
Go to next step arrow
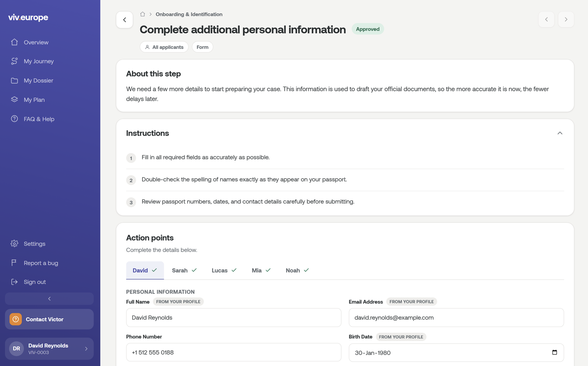coord(566,19)
